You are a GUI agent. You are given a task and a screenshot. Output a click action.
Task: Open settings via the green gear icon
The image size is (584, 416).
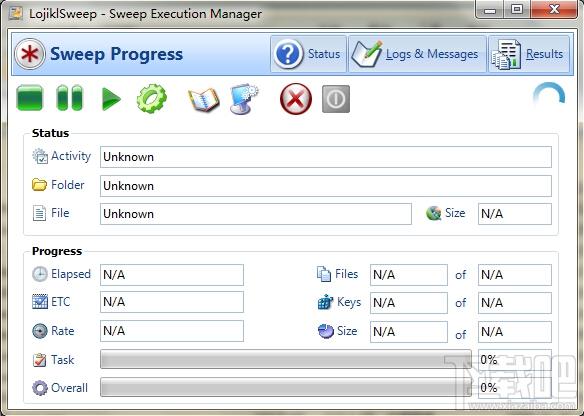pos(152,99)
